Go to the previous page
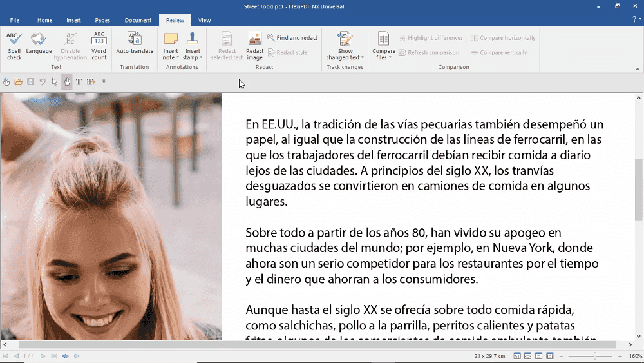 [x=16, y=356]
